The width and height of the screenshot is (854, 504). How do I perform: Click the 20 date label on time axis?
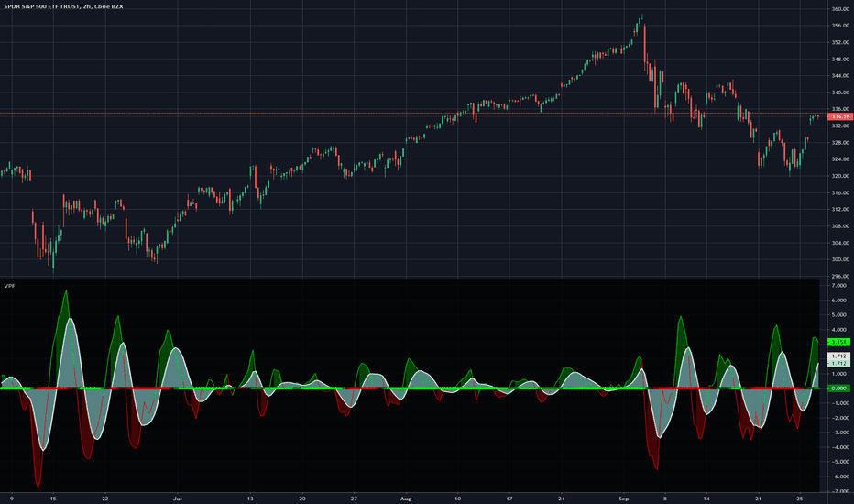coord(302,499)
